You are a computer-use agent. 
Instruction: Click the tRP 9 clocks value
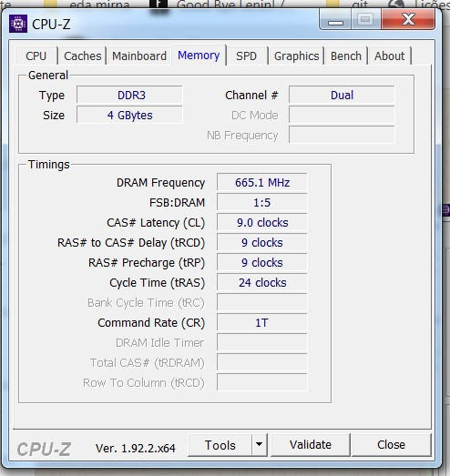[x=262, y=263]
